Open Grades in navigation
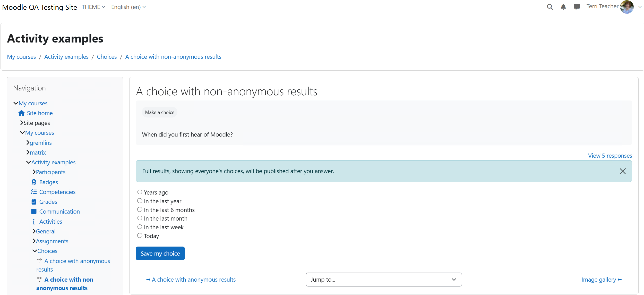The image size is (644, 295). click(x=48, y=202)
